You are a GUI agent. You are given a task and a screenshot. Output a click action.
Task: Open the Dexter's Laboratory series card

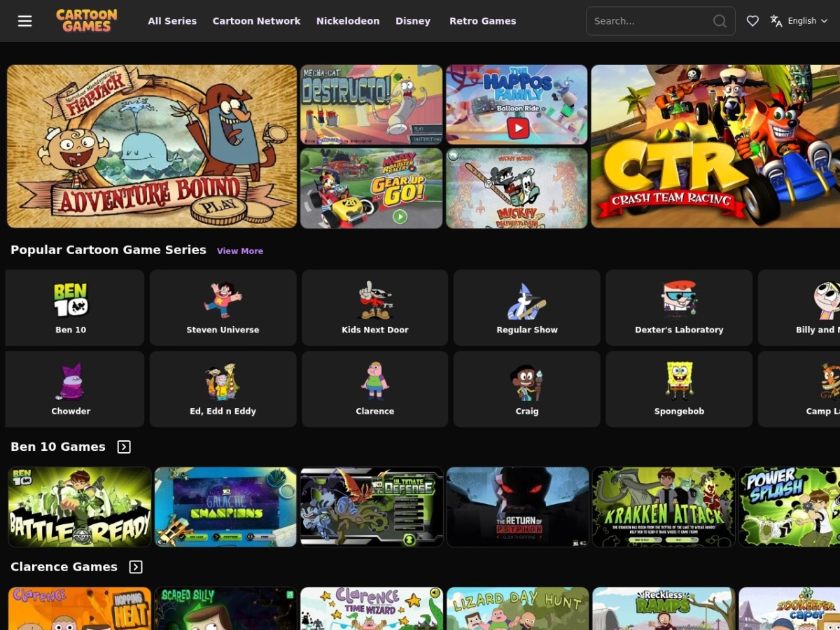(x=679, y=308)
